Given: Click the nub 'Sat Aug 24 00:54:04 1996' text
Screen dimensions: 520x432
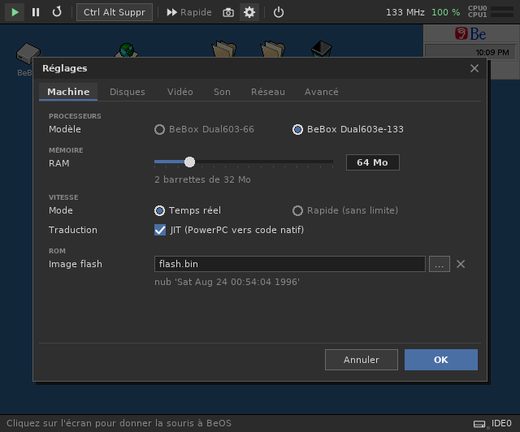Looking at the screenshot, I should tap(227, 282).
